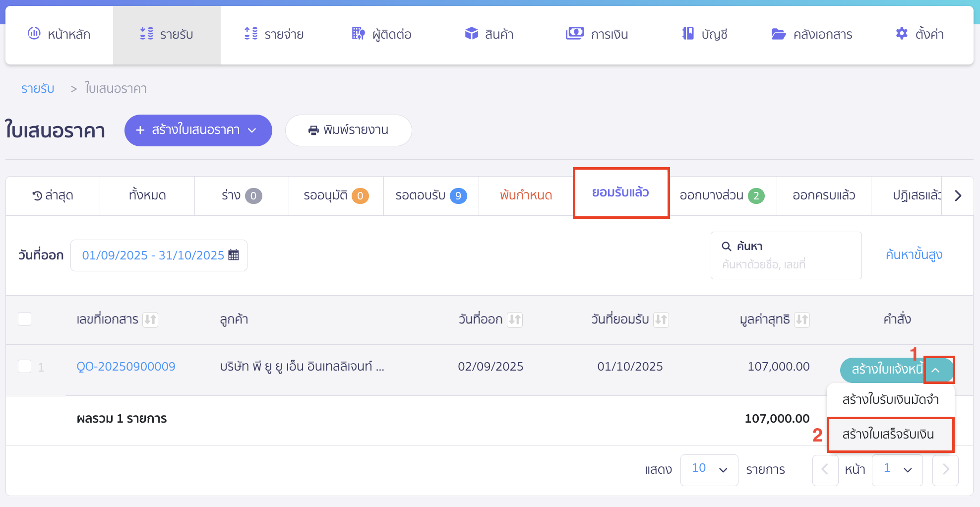
Task: Open the ผู้ติดต่อ contacts section
Action: point(381,34)
